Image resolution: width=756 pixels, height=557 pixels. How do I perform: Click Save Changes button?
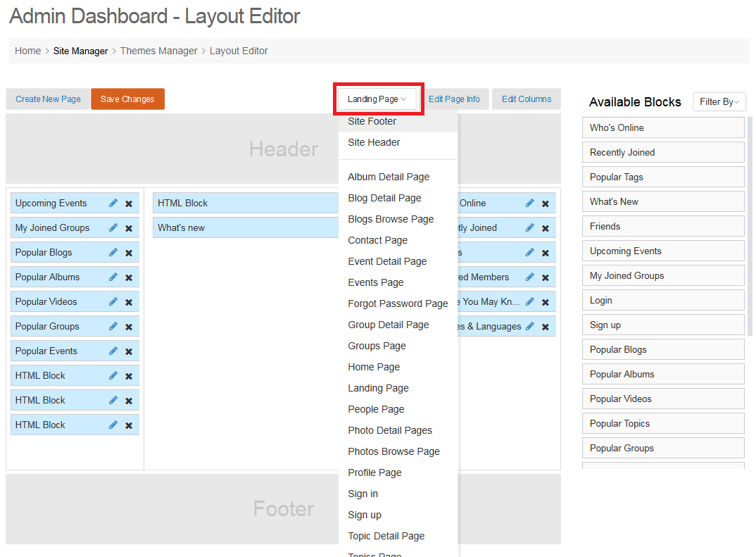pos(127,99)
